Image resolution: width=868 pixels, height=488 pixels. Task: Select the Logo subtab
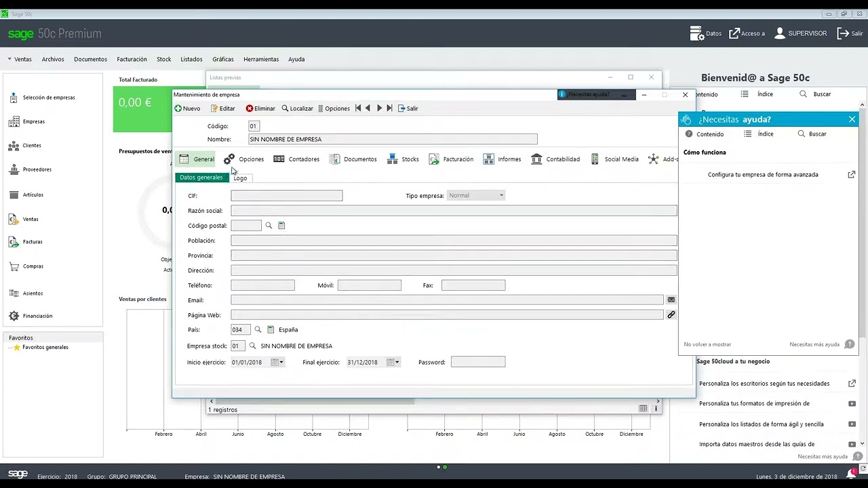[240, 178]
